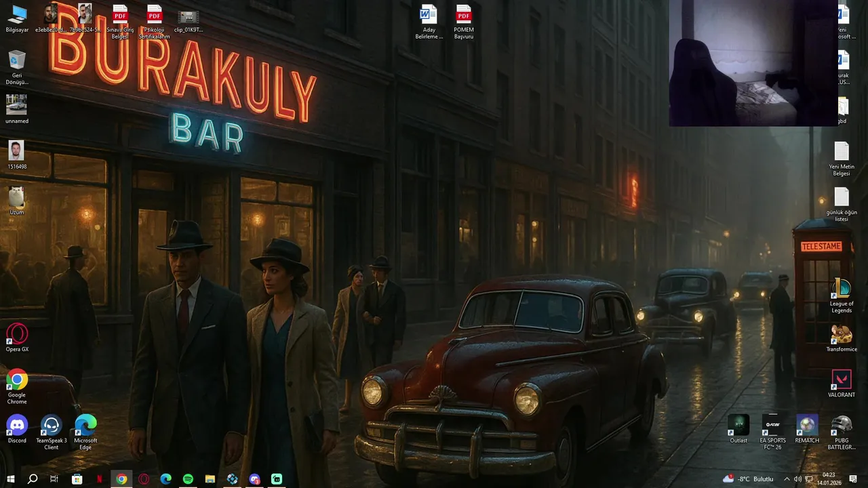The width and height of the screenshot is (868, 488).
Task: Open Sınava Giriş Belgesi PDF
Action: [120, 20]
